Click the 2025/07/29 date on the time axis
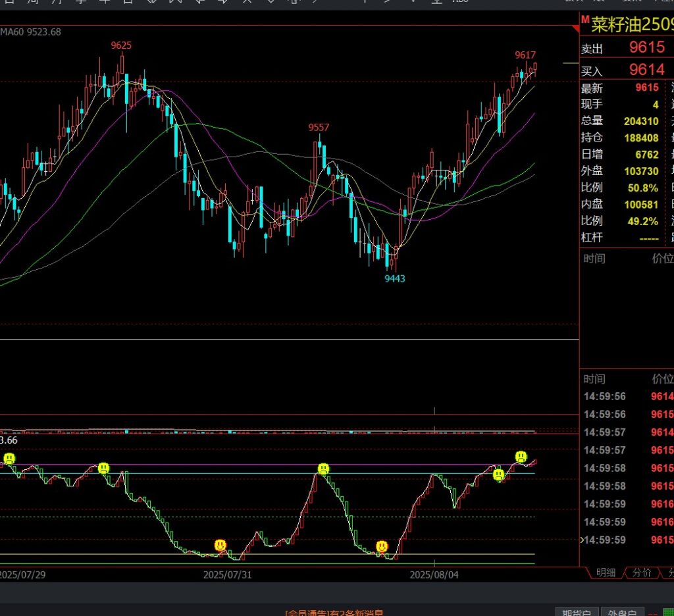This screenshot has height=616, width=674. pos(22,575)
